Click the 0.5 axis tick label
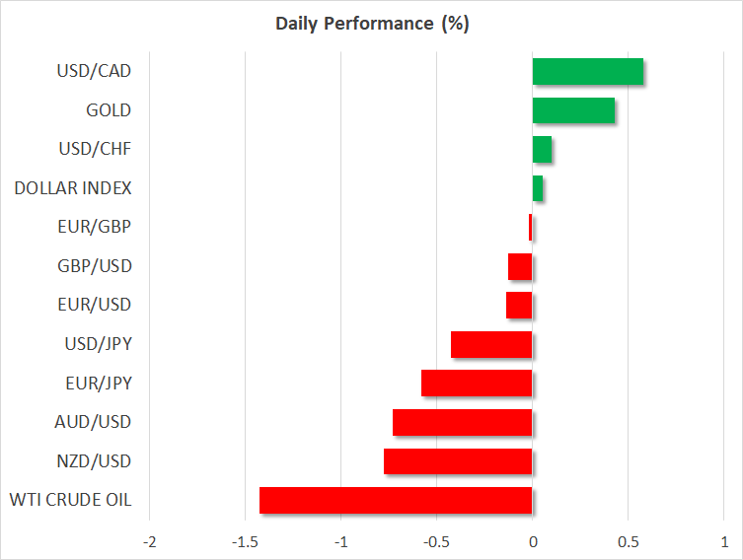This screenshot has height=560, width=743. coord(628,542)
